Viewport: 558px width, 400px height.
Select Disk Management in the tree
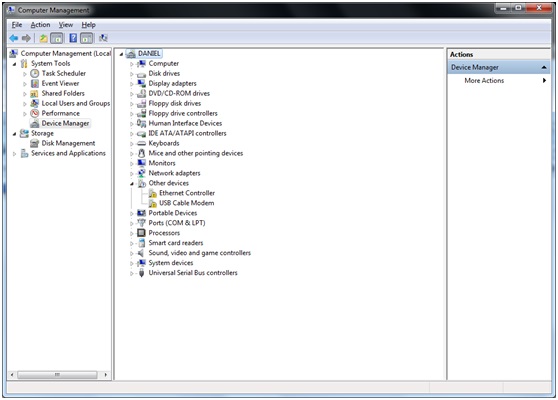68,143
